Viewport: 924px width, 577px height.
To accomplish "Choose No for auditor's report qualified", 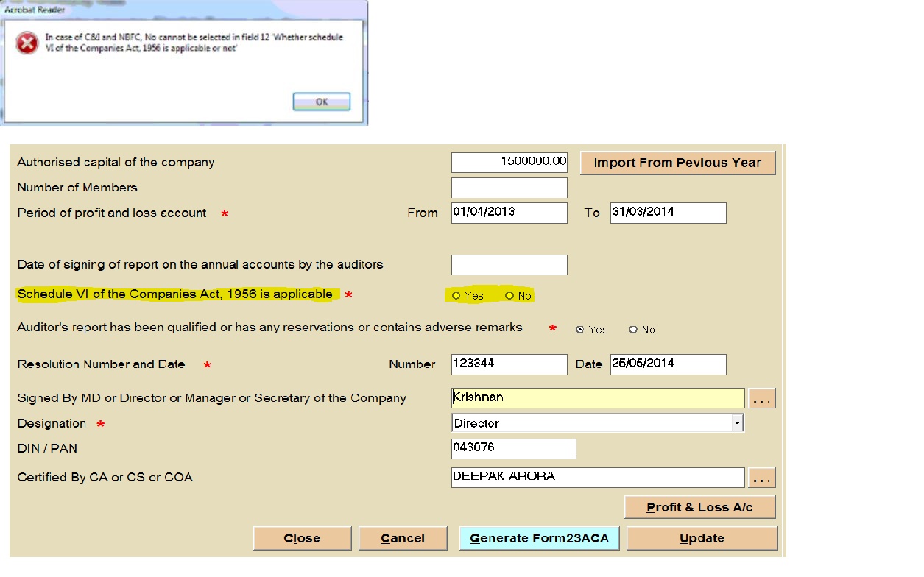I will pos(633,330).
